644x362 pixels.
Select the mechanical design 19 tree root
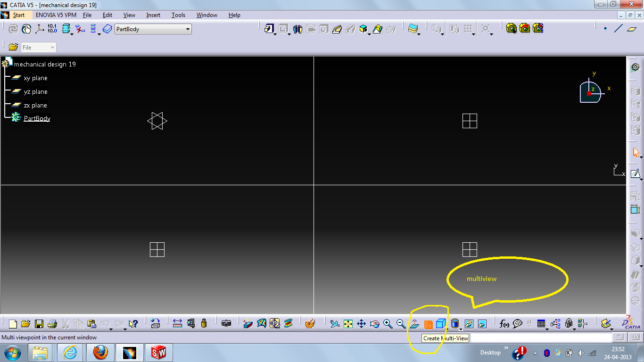pos(45,64)
